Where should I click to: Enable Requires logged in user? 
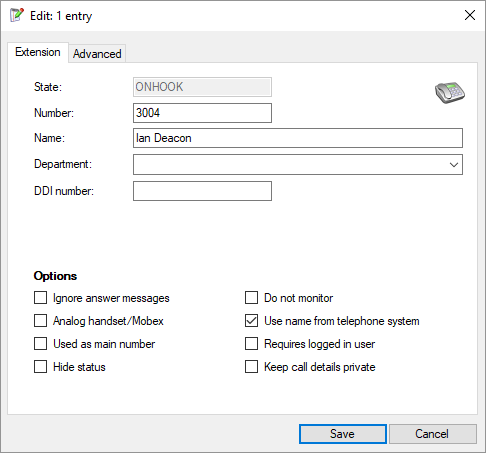(x=251, y=344)
